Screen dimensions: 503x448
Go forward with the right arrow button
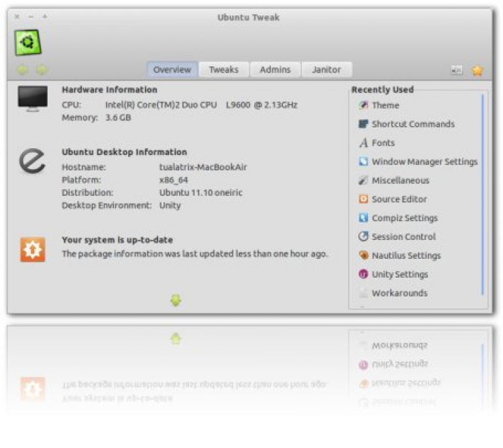[42, 70]
